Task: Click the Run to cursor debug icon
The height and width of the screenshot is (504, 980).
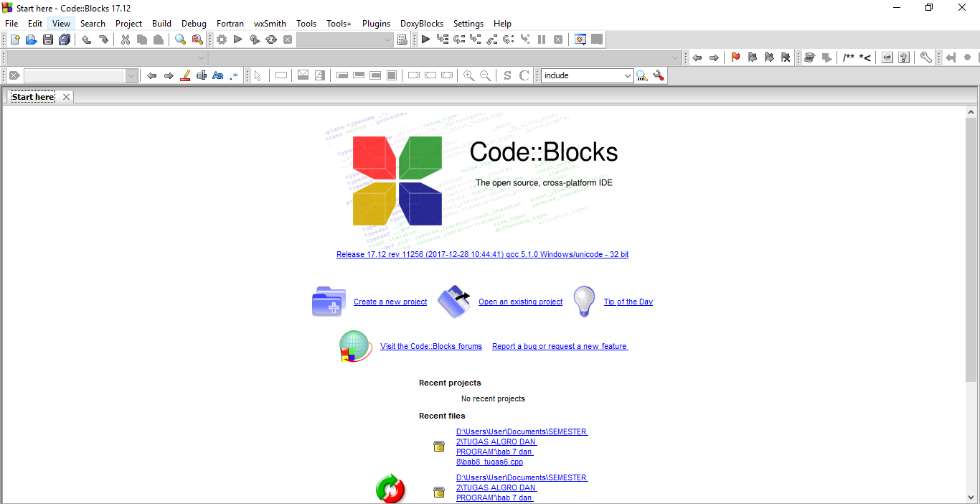Action: tap(442, 39)
